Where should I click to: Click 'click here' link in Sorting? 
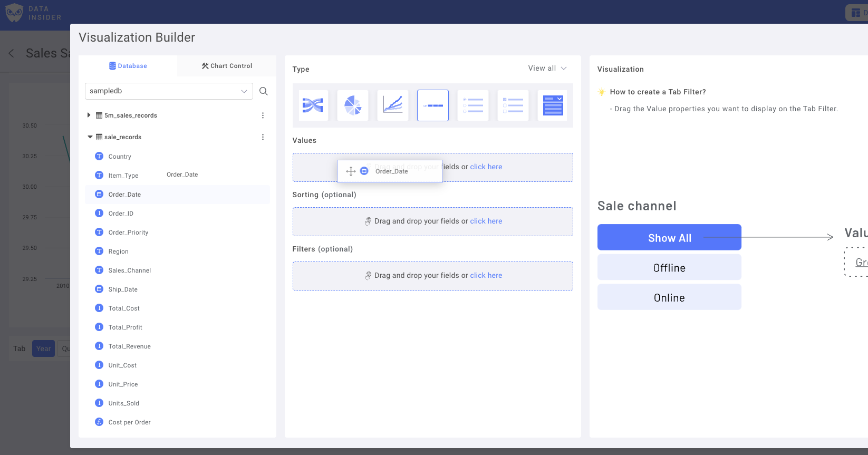486,221
